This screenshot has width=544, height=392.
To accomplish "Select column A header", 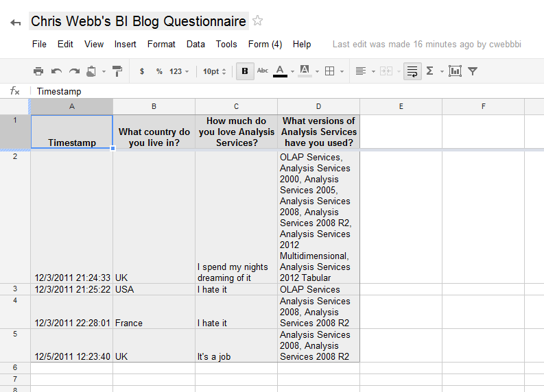I will (x=72, y=106).
